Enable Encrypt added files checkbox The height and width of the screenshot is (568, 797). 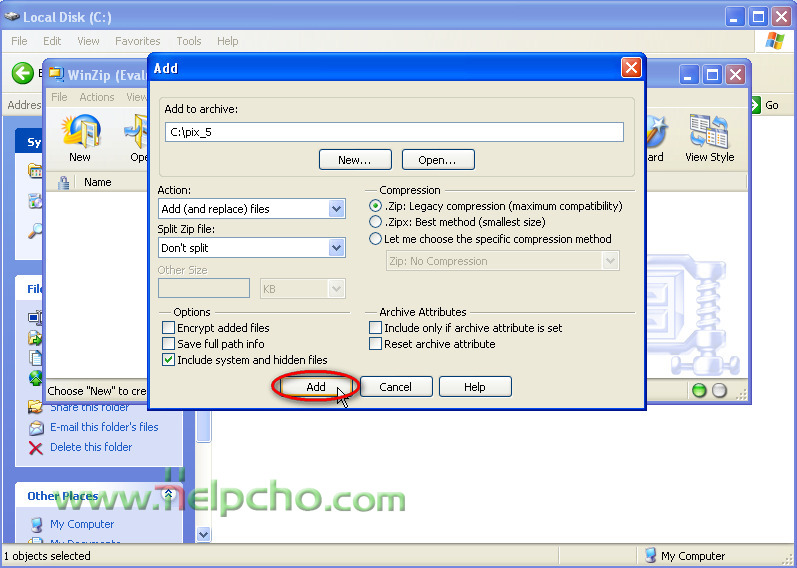168,328
